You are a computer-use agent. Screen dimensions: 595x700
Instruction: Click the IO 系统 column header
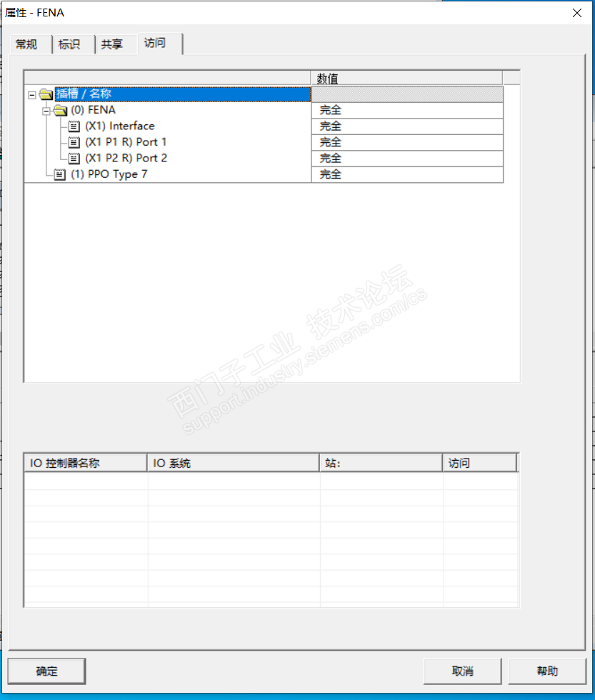pos(234,463)
